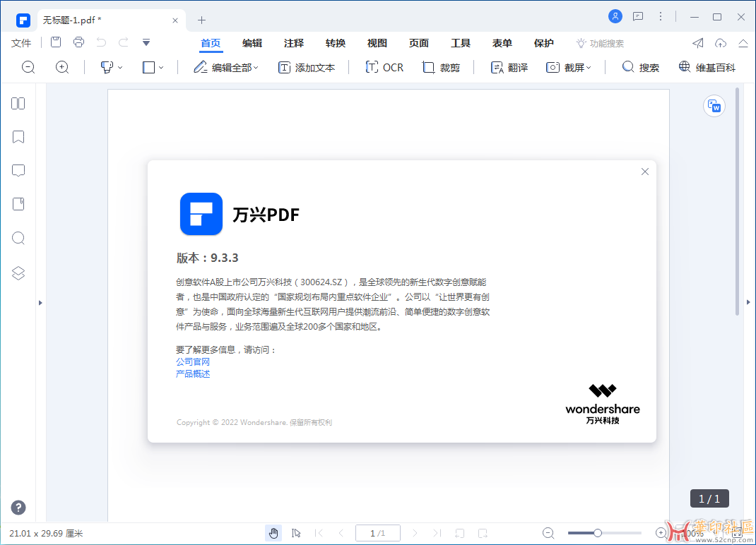Select the highlighter tool icon
Screen dimensions: 756x545
(107, 68)
